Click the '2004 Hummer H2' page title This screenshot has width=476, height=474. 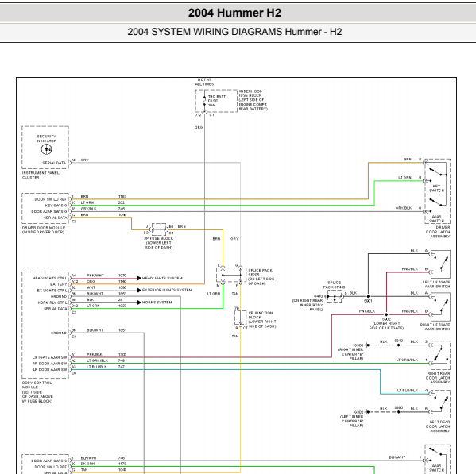click(234, 13)
